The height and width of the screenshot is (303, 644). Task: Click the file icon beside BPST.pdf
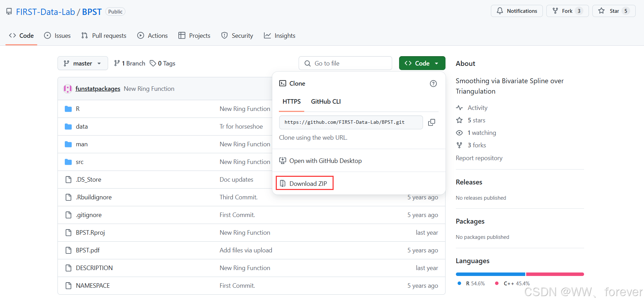tap(68, 250)
